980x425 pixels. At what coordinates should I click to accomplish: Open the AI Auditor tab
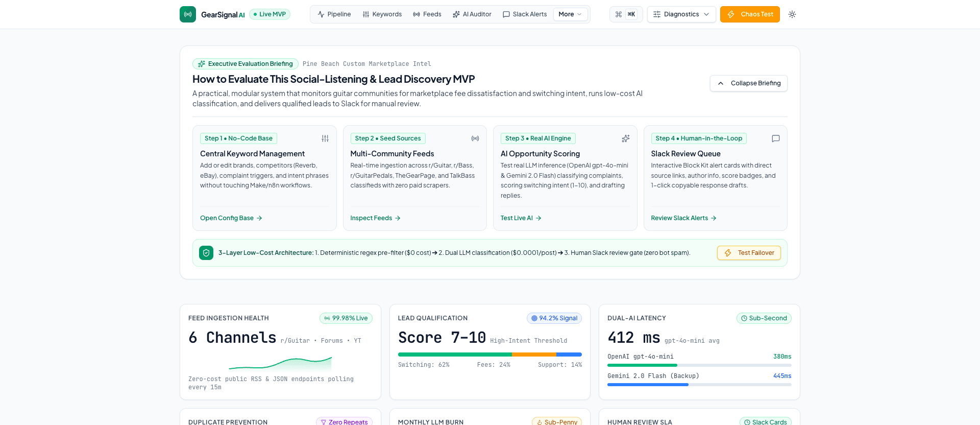tap(472, 14)
